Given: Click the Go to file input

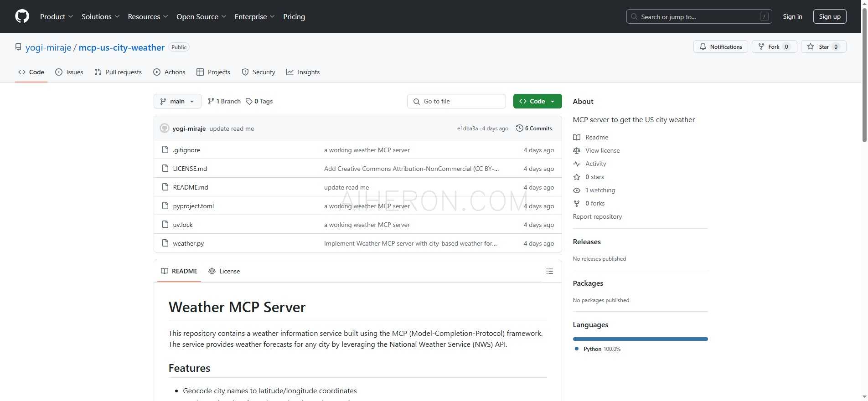Looking at the screenshot, I should [x=456, y=101].
